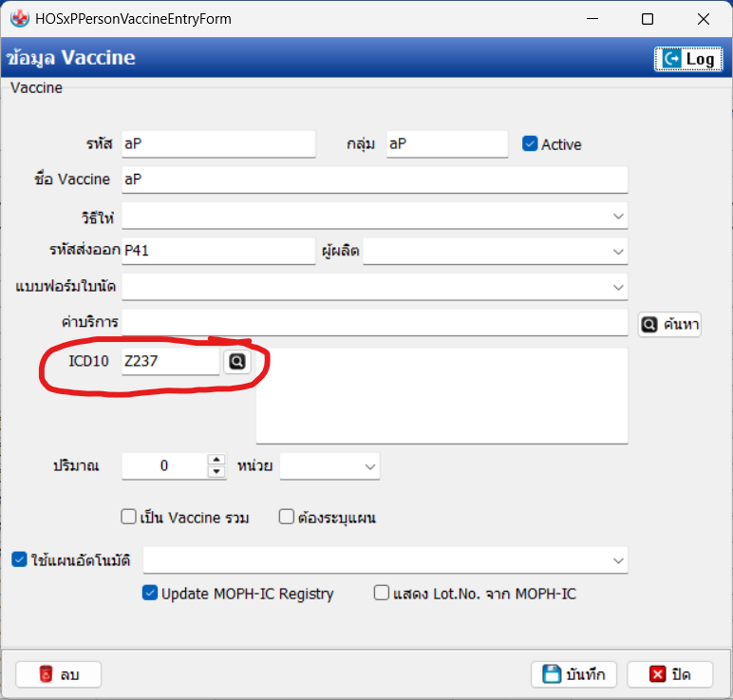Check the ต้องระบุแผน checkbox
This screenshot has width=733, height=700.
click(287, 518)
